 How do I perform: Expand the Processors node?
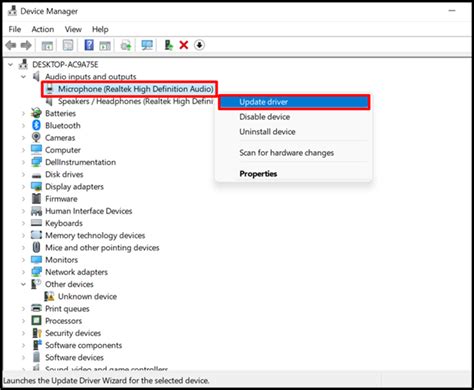pos(23,321)
